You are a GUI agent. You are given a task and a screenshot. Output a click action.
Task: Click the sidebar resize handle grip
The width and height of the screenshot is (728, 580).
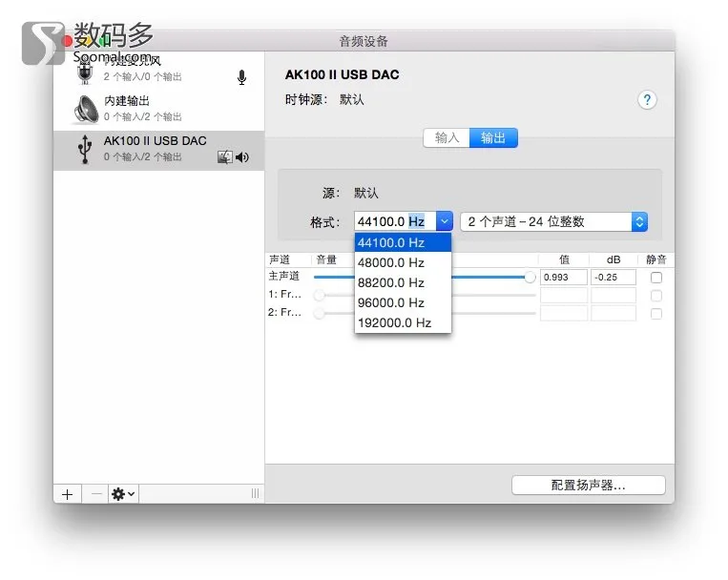coord(255,493)
